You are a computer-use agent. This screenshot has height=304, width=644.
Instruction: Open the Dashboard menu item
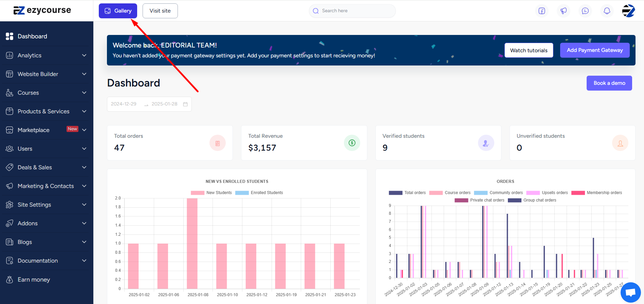click(47, 36)
